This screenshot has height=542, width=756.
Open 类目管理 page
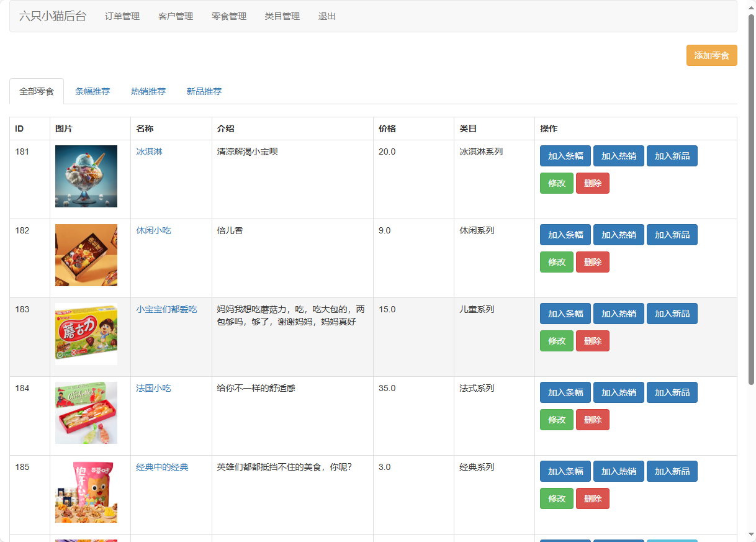[x=282, y=17]
